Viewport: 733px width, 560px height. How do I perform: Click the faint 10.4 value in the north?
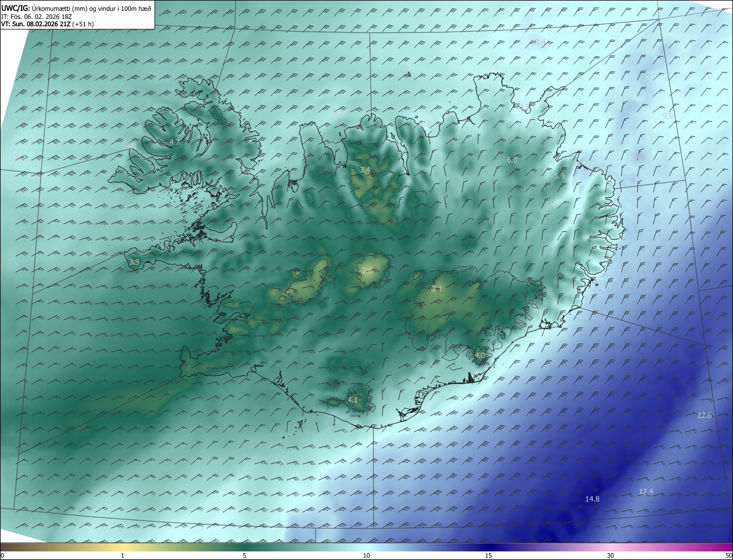point(539,42)
